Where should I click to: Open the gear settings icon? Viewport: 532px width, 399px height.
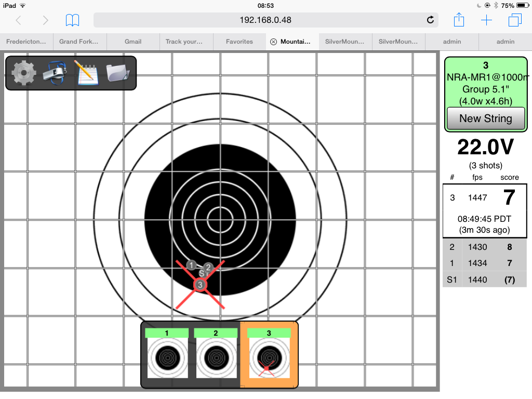pos(23,73)
